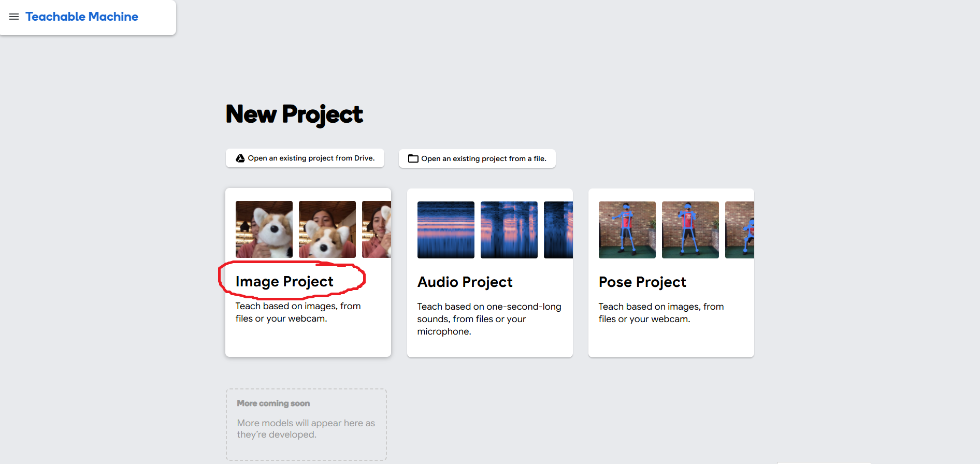Click the Image Project description about images and webcam

[298, 312]
